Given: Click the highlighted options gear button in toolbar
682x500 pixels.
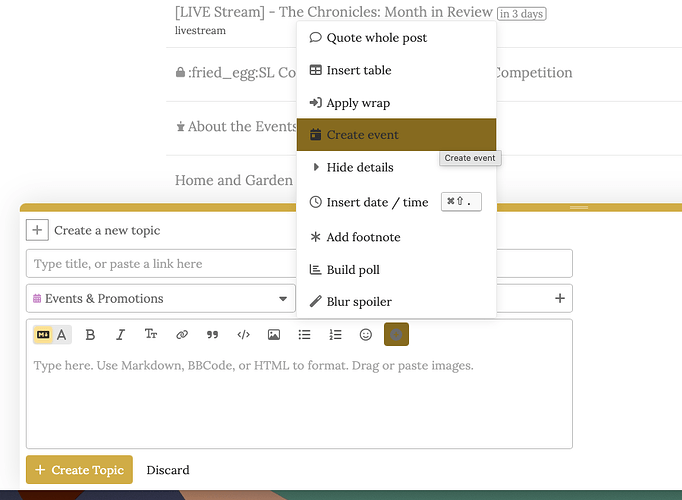Looking at the screenshot, I should (x=397, y=335).
